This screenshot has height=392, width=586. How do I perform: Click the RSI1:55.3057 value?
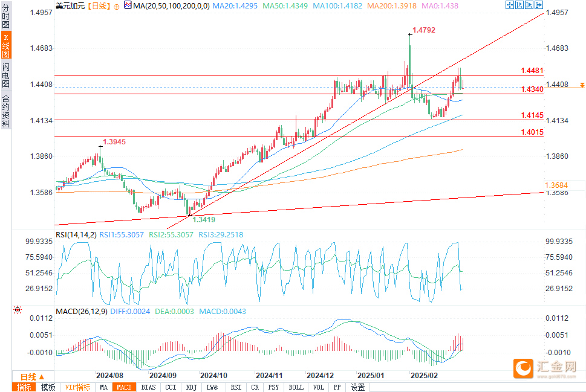pos(122,235)
